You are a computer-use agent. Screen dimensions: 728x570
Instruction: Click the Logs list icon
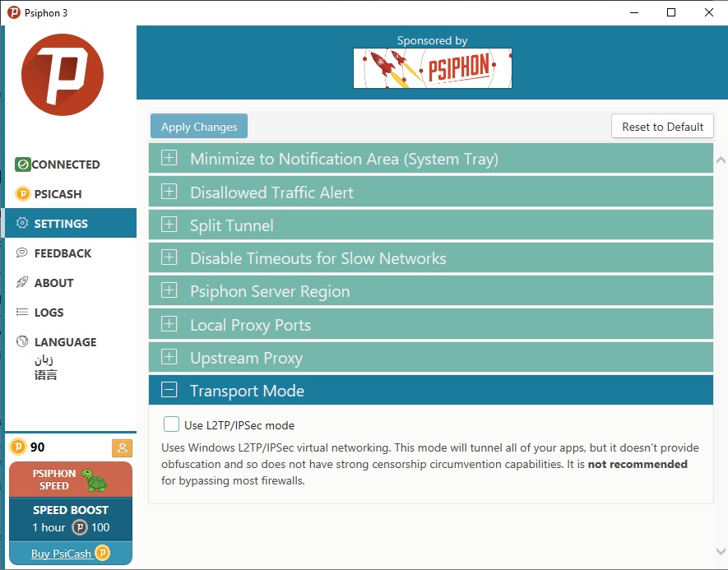pyautogui.click(x=22, y=312)
